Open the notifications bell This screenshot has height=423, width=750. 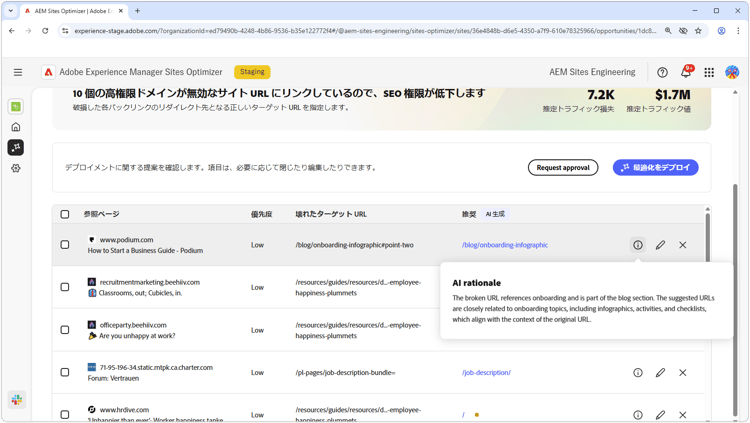click(x=685, y=72)
